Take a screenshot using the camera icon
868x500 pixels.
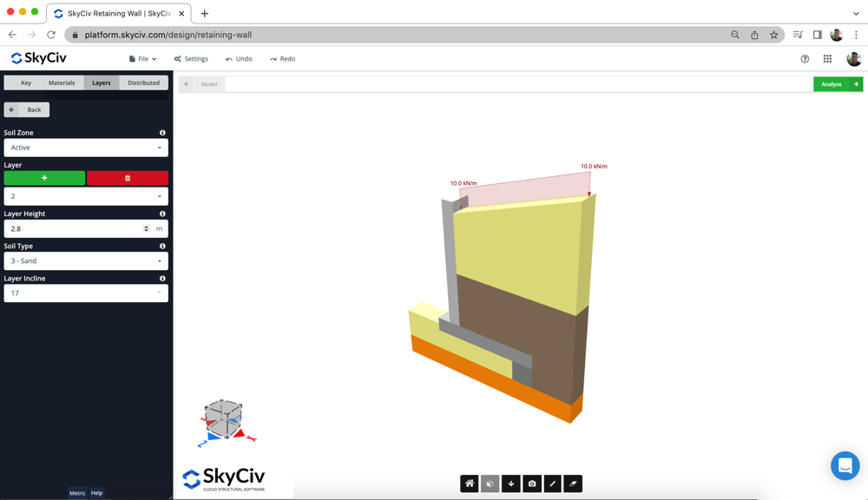click(532, 484)
